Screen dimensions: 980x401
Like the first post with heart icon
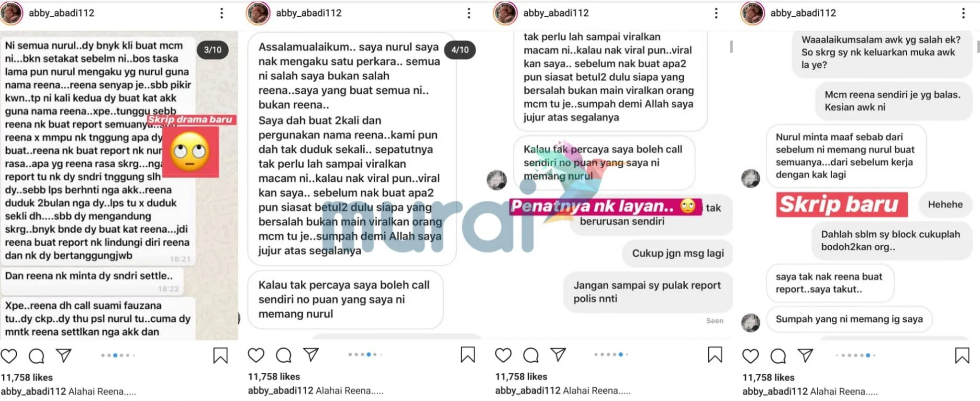tap(9, 356)
